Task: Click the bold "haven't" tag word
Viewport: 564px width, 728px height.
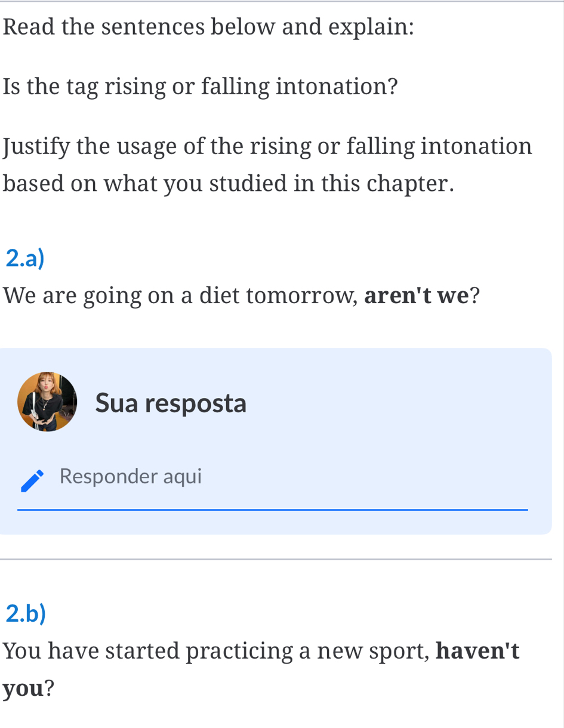Action: [477, 650]
